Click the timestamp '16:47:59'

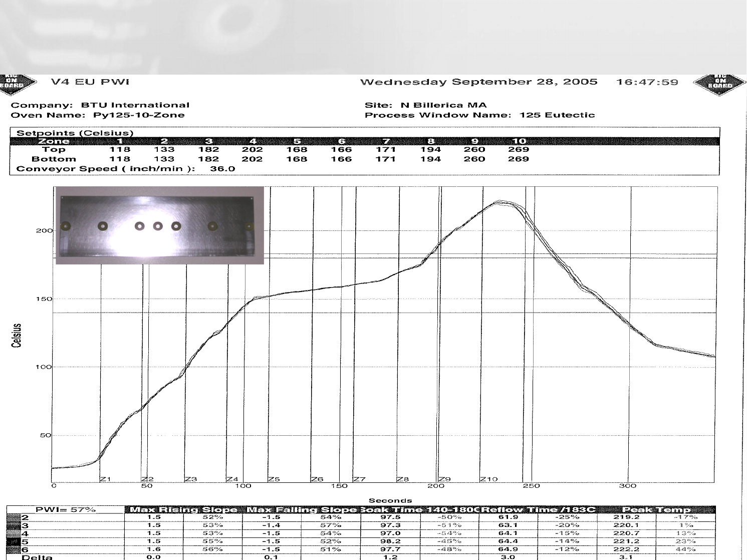tap(647, 82)
